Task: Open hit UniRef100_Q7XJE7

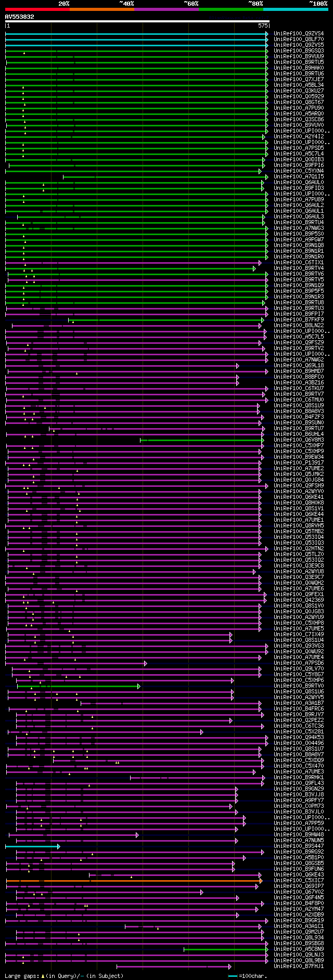Action: click(299, 79)
